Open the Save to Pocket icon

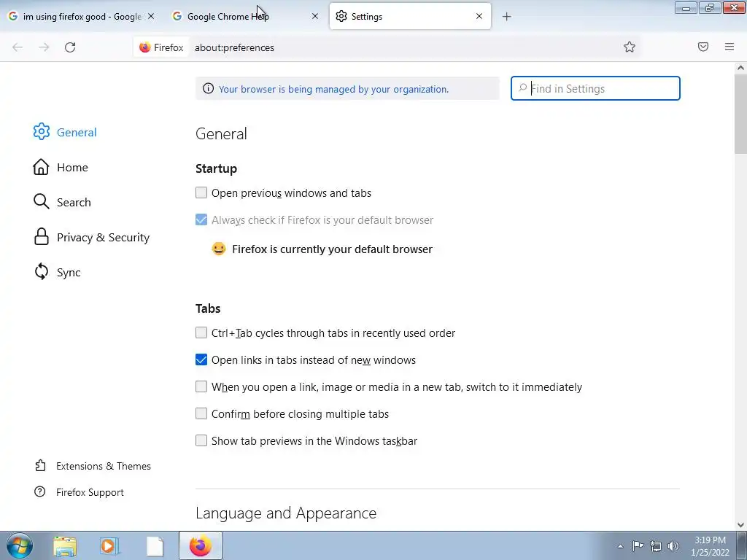click(703, 47)
